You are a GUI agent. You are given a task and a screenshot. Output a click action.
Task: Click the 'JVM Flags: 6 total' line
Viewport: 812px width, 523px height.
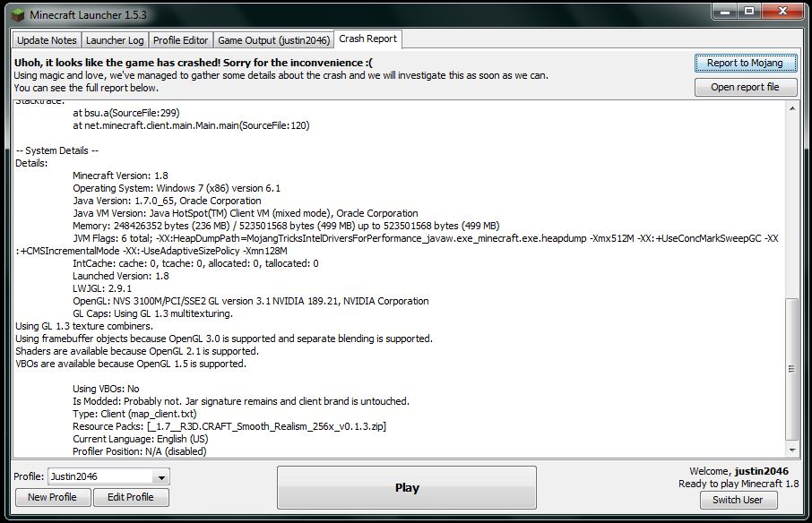tap(397, 244)
